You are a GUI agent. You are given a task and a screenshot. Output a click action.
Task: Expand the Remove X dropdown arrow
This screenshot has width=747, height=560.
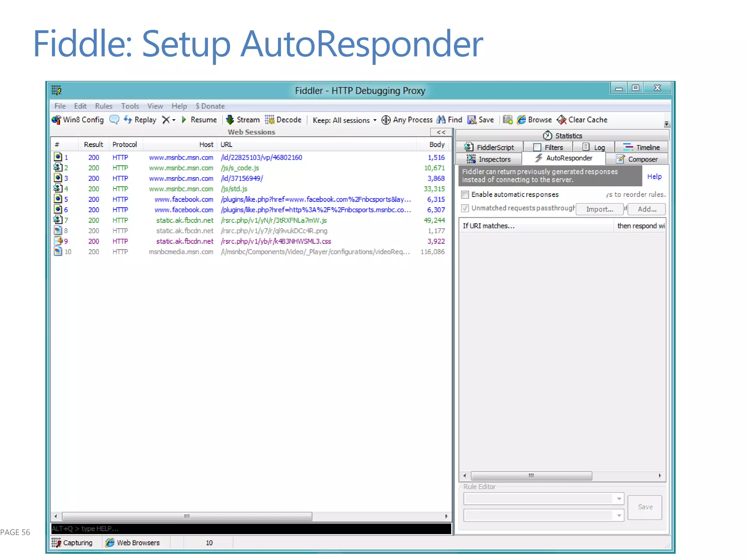[x=174, y=120]
